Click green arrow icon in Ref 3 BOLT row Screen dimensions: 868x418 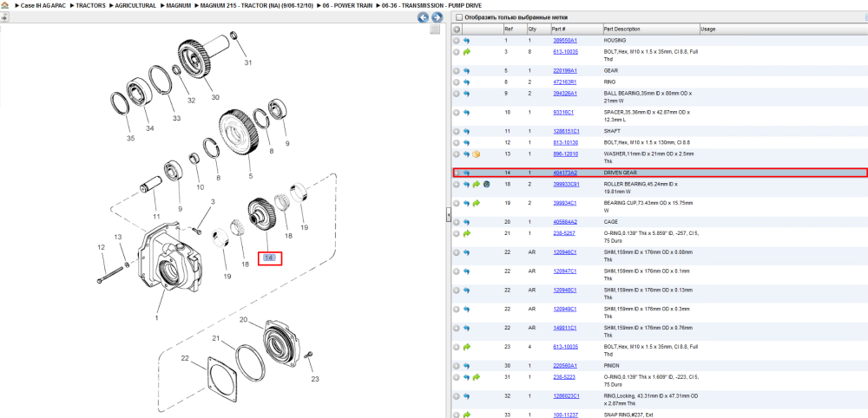pyautogui.click(x=467, y=51)
